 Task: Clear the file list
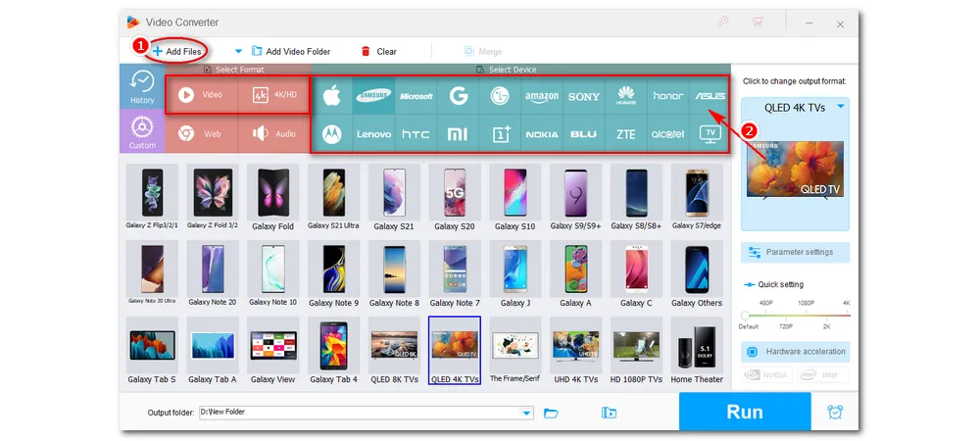[378, 51]
